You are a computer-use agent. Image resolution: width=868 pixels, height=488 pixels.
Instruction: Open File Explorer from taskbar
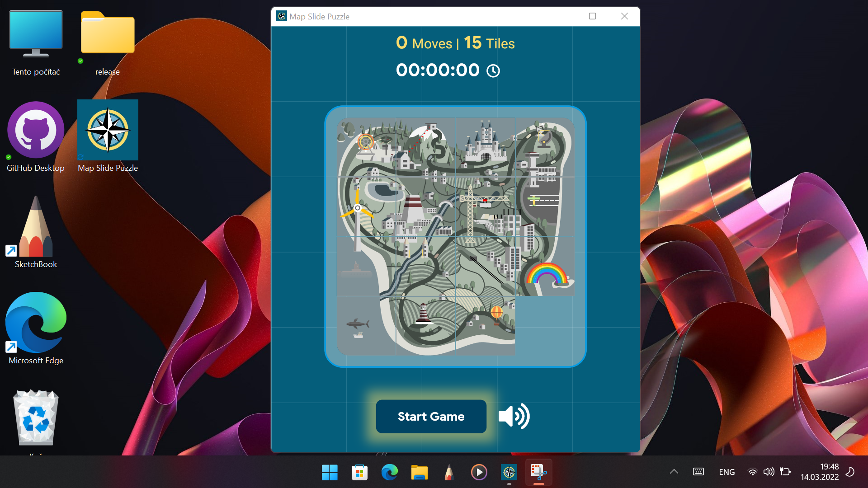[x=419, y=472]
